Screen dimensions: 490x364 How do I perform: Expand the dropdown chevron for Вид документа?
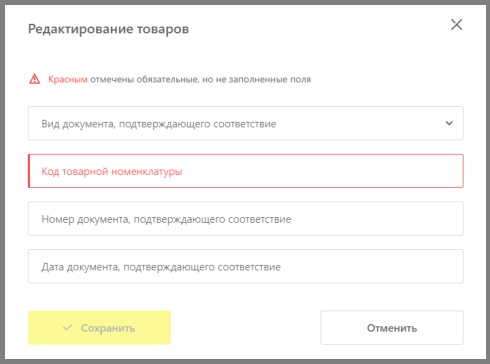click(449, 123)
